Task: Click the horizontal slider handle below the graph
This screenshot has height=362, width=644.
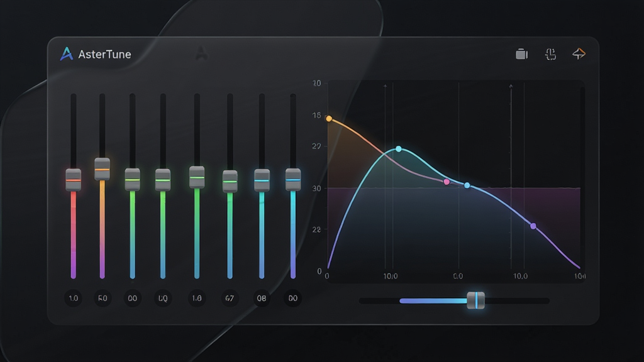Action: tap(476, 300)
